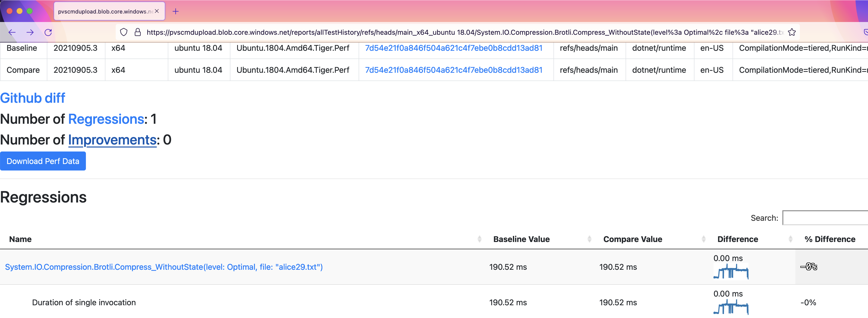868x318 pixels.
Task: Open the Compress_WithoutState alice29.txt regression link
Action: pos(164,267)
